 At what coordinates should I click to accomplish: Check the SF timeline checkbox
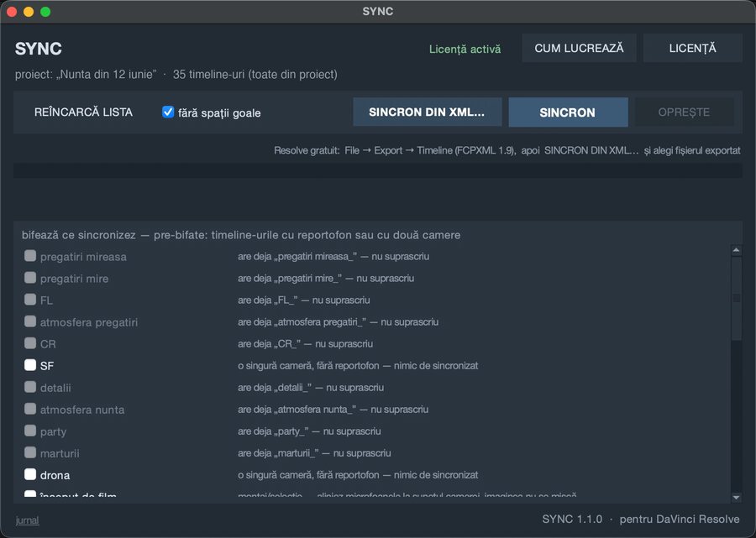[30, 364]
